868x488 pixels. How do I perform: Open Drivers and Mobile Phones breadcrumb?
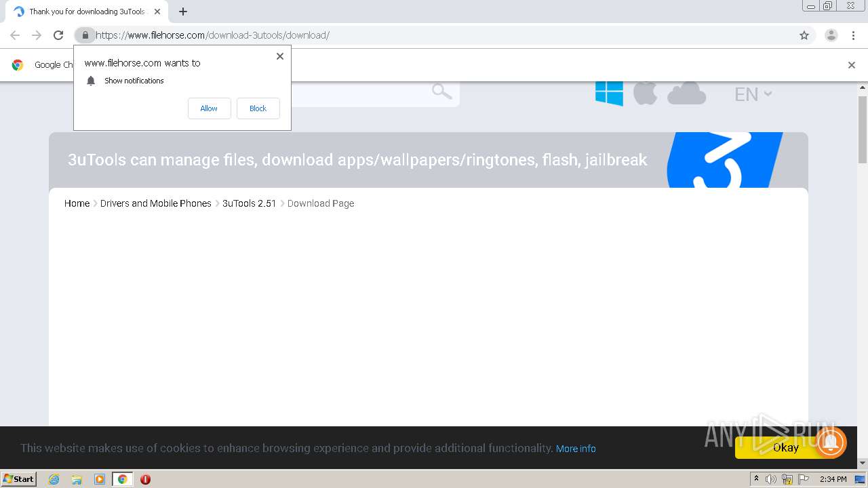click(x=156, y=203)
